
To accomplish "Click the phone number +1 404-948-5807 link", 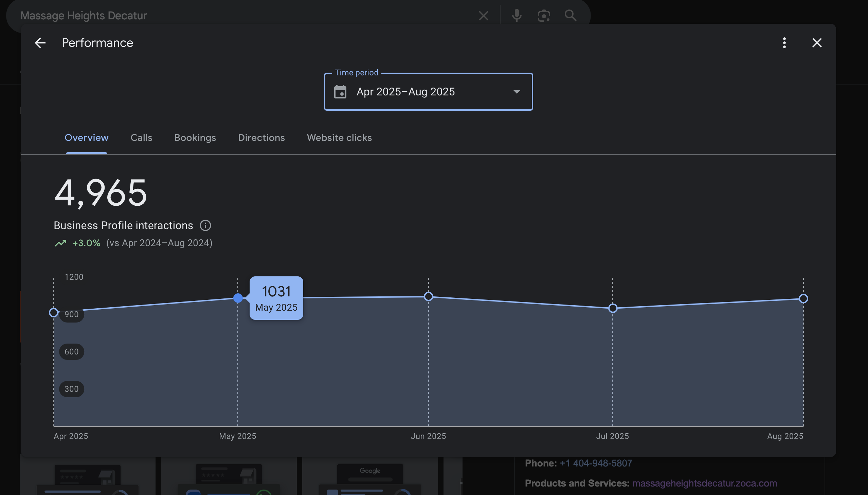I will point(596,463).
